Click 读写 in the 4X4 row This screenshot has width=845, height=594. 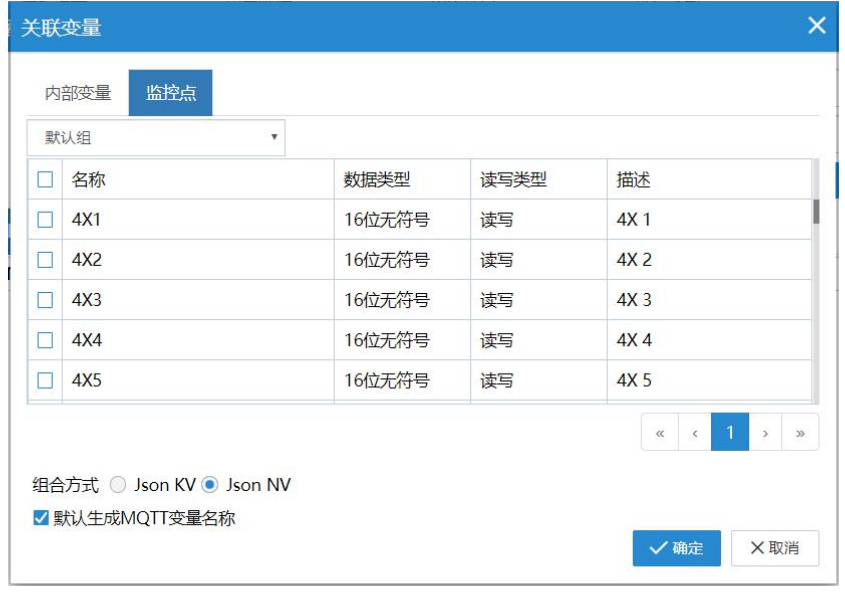click(496, 340)
